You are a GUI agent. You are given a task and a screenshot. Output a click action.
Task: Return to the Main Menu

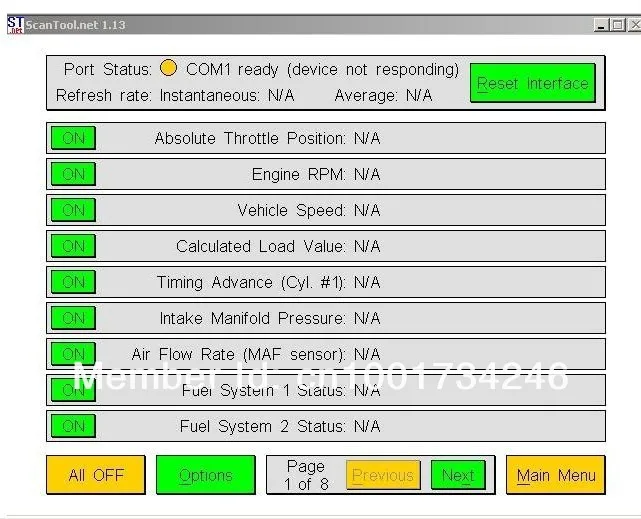[556, 475]
